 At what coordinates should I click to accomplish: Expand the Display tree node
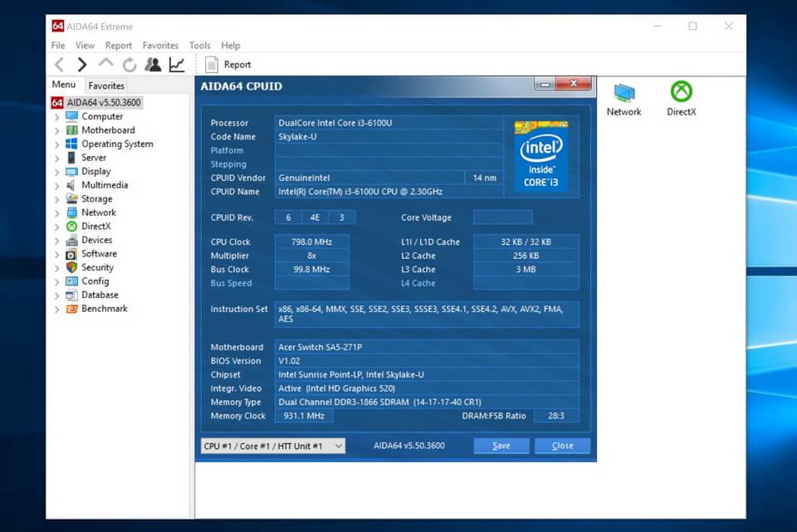click(x=57, y=172)
